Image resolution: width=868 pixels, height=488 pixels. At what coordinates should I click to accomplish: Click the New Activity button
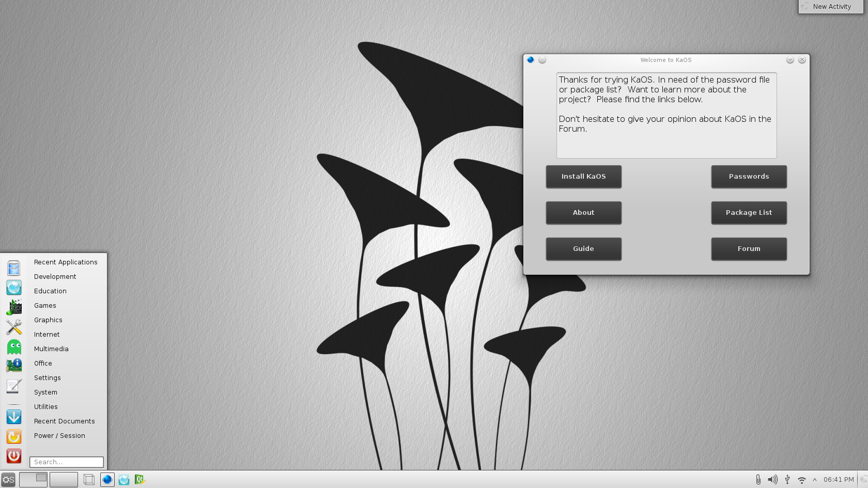[831, 7]
